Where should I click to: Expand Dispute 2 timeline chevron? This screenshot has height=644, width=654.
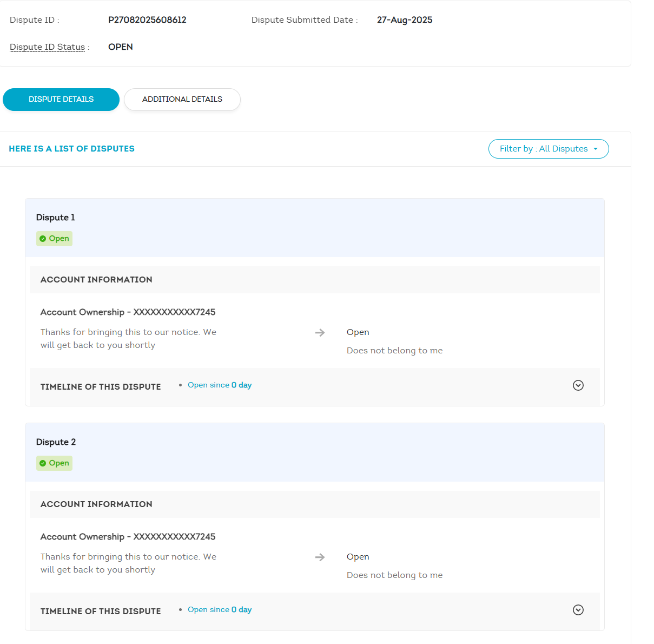tap(578, 610)
